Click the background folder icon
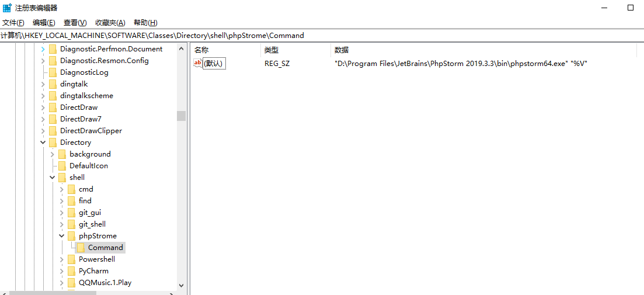The height and width of the screenshot is (295, 644). click(62, 154)
